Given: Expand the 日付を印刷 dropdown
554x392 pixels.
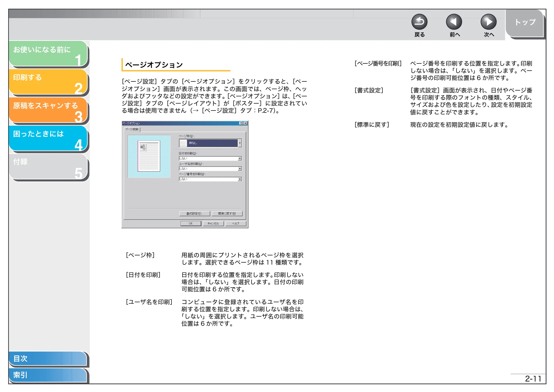Looking at the screenshot, I should 240,158.
